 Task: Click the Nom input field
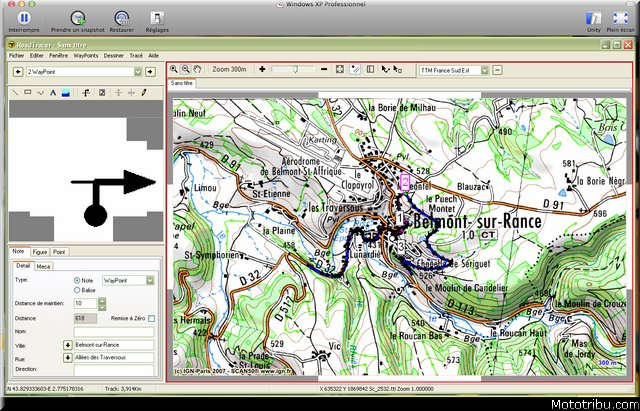(x=114, y=332)
